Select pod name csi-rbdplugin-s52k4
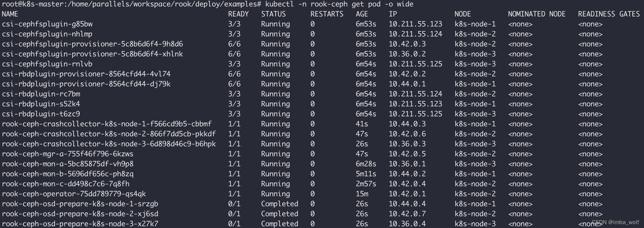This screenshot has height=228, width=644. click(x=41, y=104)
